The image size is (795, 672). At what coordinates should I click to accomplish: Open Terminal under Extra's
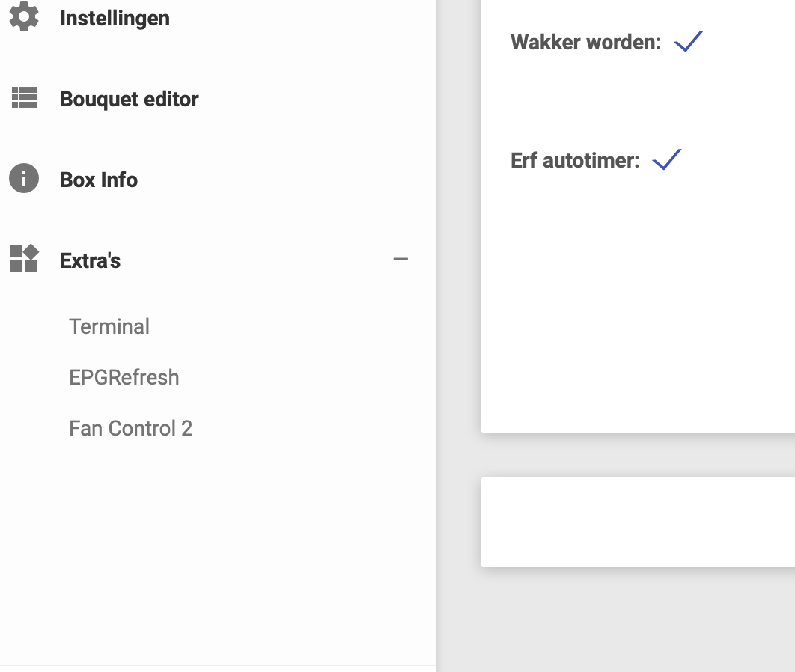click(109, 326)
